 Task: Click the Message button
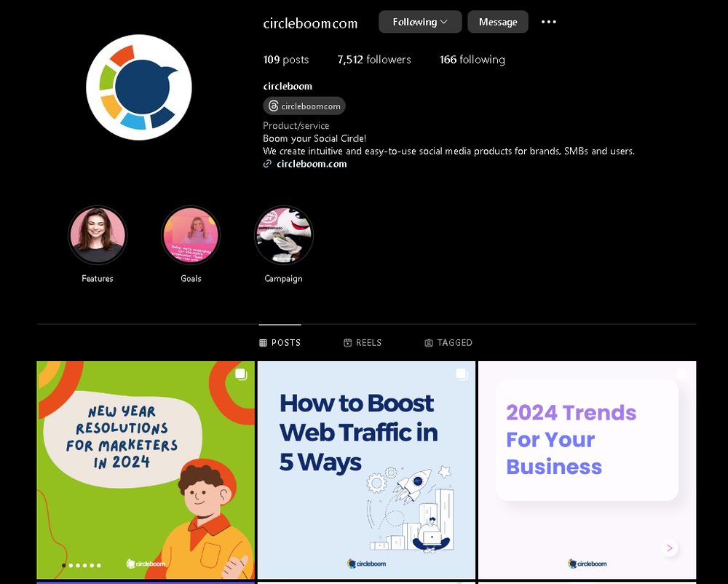tap(498, 22)
